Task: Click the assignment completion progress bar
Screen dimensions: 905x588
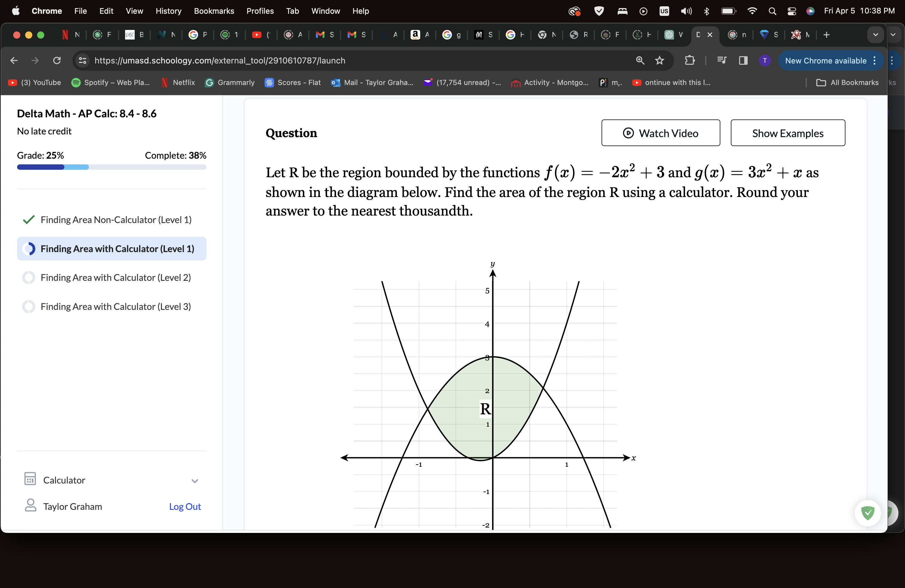Action: tap(111, 167)
